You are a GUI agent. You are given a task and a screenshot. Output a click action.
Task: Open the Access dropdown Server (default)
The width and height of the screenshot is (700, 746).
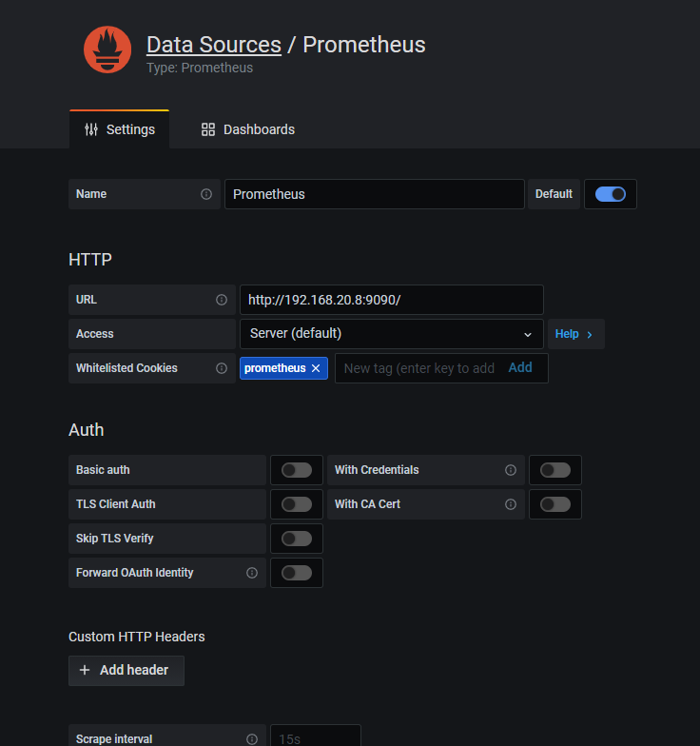click(x=391, y=334)
